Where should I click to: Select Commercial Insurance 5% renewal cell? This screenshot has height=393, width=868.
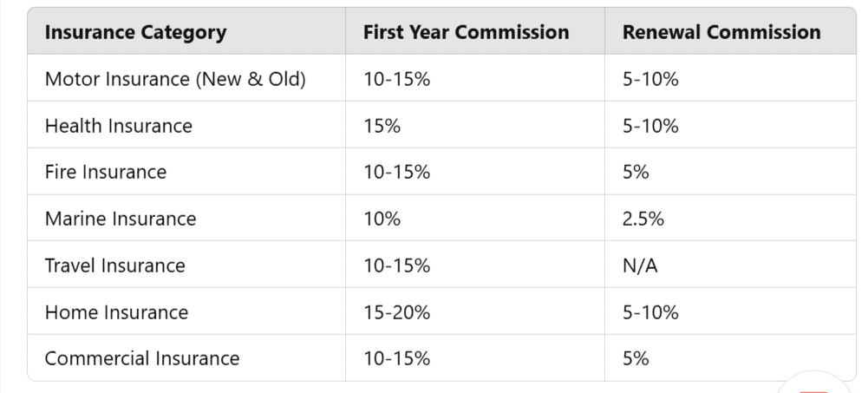click(636, 358)
